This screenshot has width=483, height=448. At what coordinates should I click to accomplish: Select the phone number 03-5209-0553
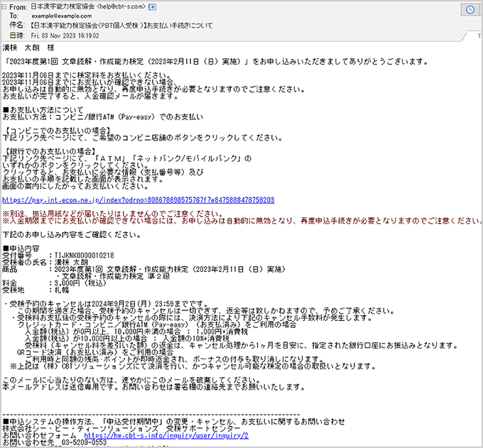tap(84, 443)
